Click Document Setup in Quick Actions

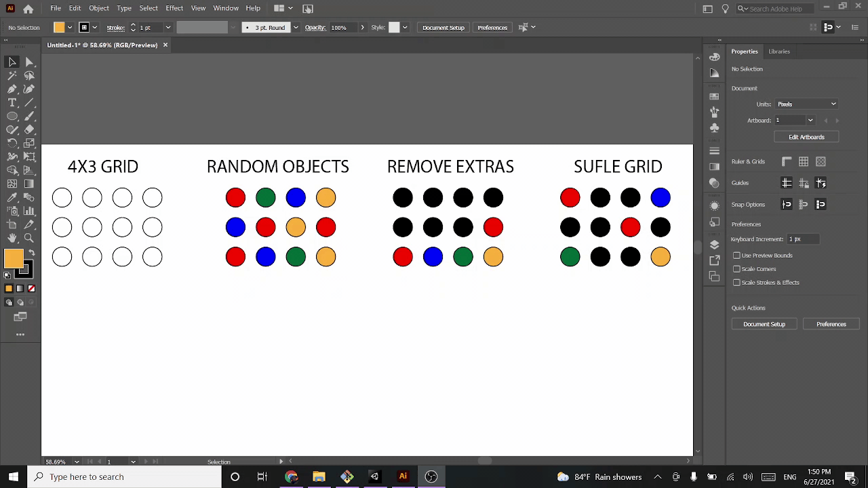pos(764,324)
